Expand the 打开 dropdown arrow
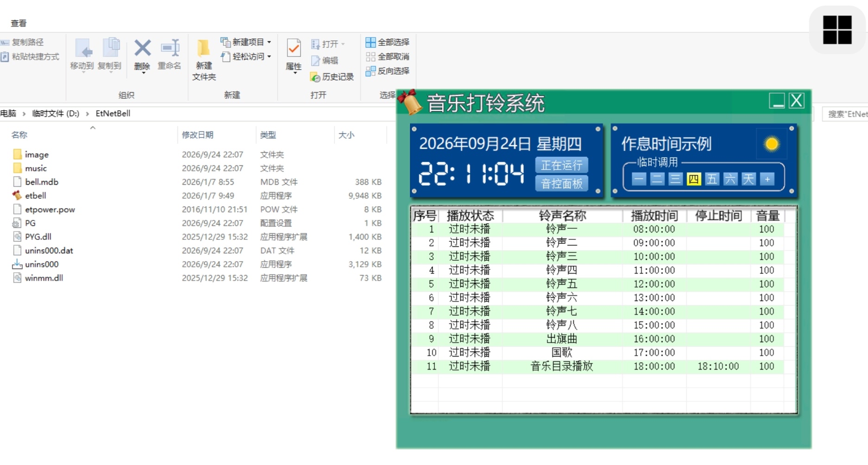The width and height of the screenshot is (868, 465). 343,44
